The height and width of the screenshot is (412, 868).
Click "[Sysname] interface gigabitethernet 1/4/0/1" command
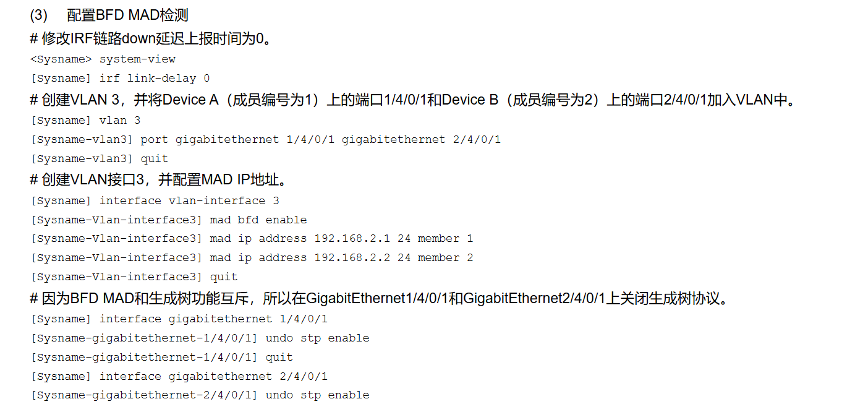(179, 319)
